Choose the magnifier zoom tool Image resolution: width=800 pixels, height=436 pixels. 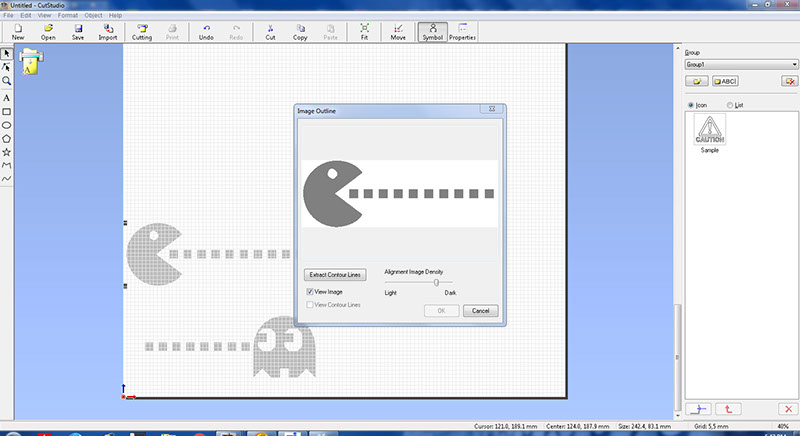point(7,81)
